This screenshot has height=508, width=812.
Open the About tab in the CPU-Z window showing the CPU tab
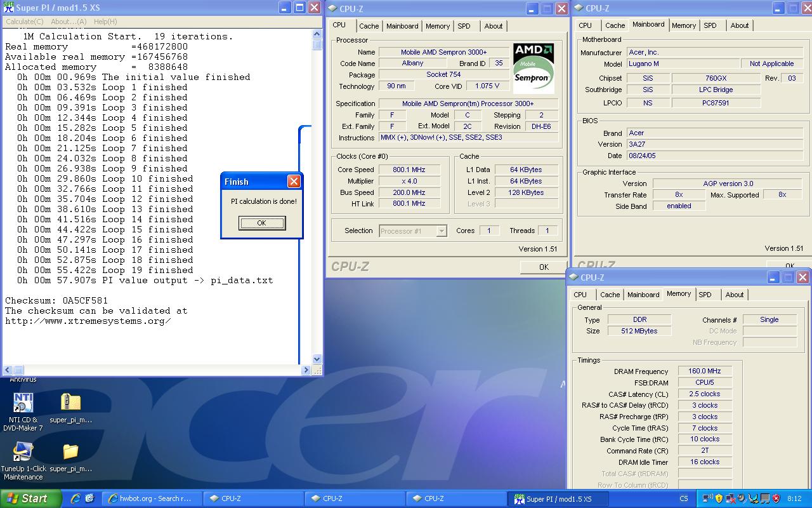tap(494, 26)
